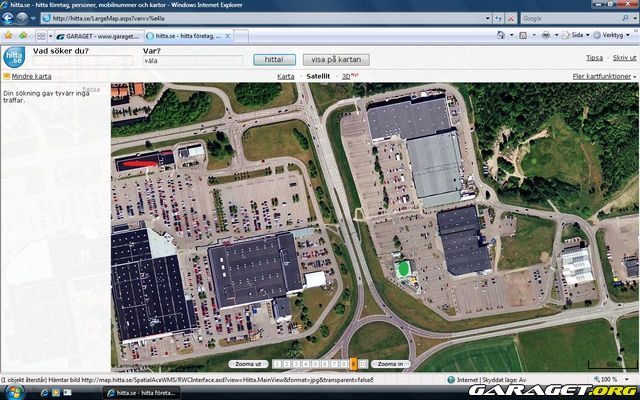640x400 pixels.
Task: Select zoom level 10 on zoom bar
Action: tap(363, 364)
